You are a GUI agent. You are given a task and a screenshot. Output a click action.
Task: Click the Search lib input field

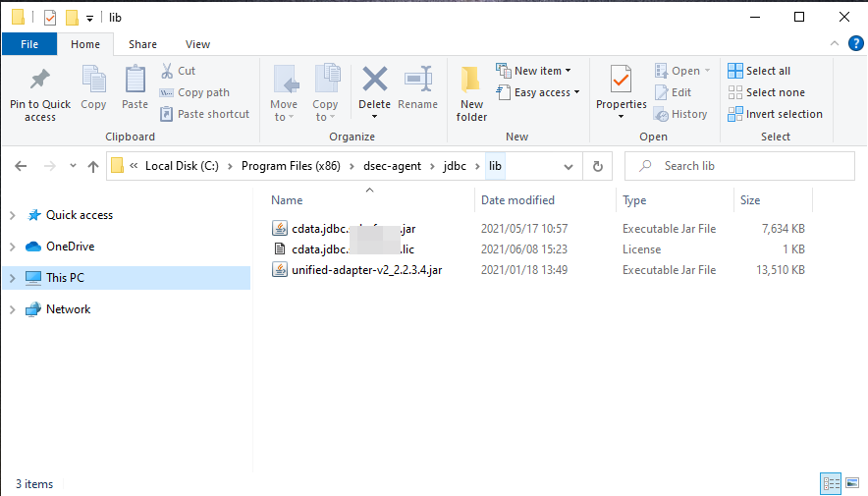(x=751, y=166)
